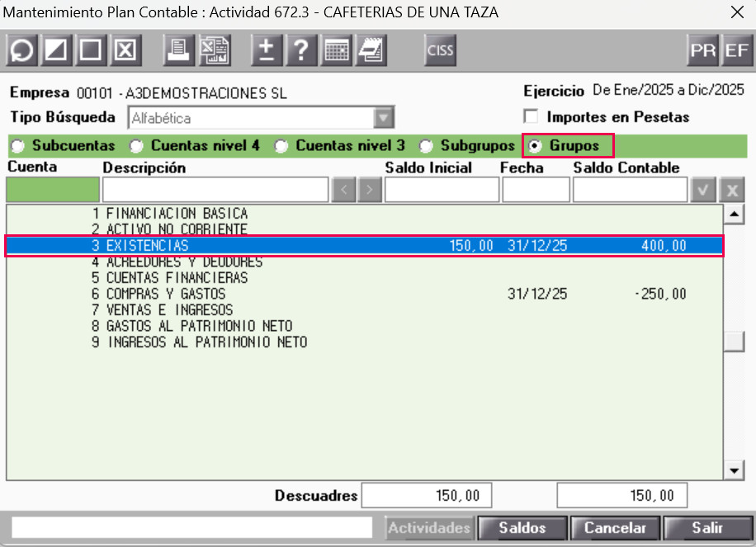Click the Salir button to exit

[x=708, y=528]
